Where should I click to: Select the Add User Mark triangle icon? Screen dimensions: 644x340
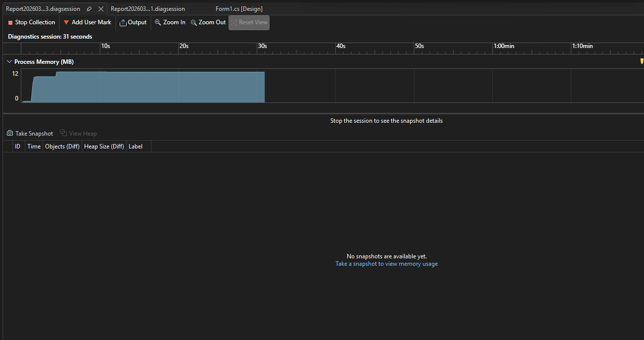66,22
